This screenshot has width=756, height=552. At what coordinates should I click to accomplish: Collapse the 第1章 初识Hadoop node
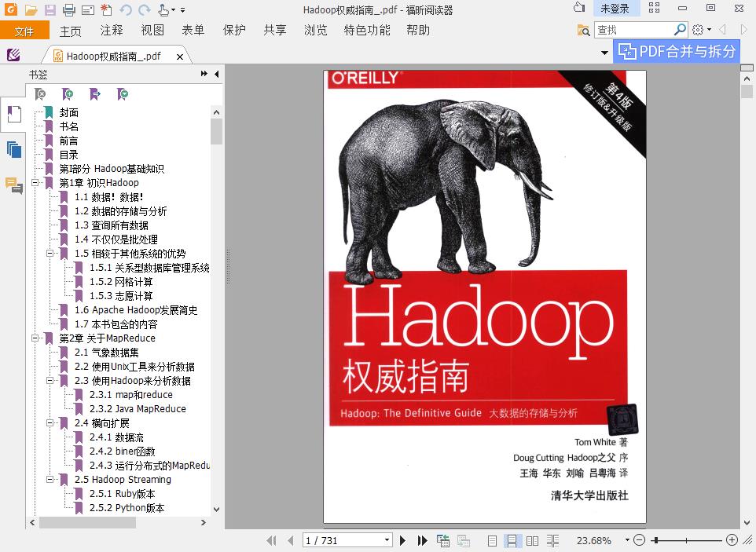35,183
